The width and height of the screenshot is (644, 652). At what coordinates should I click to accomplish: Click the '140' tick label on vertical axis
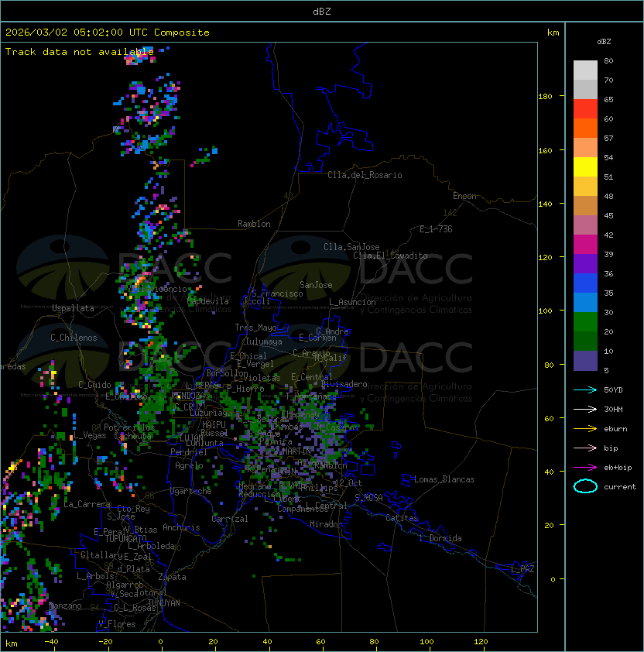click(x=545, y=204)
